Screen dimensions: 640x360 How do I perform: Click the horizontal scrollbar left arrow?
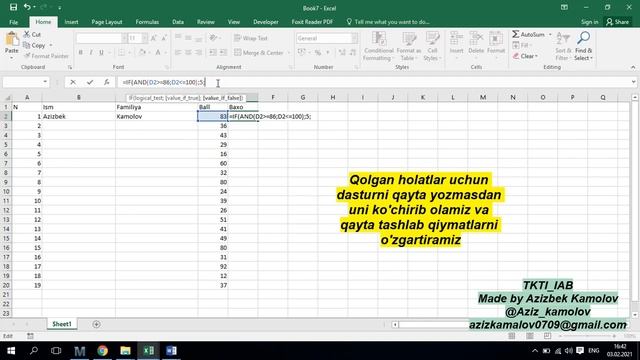click(x=395, y=324)
